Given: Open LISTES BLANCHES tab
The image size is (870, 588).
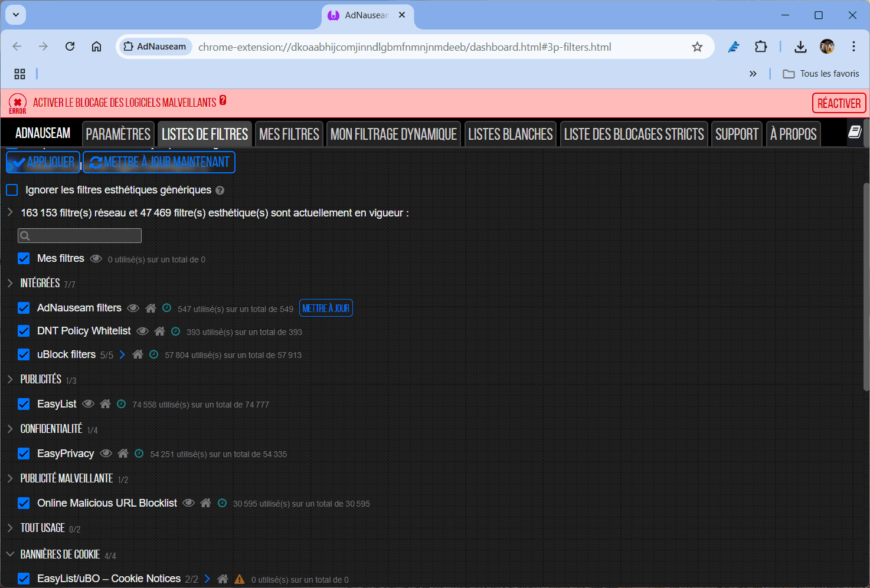Looking at the screenshot, I should pyautogui.click(x=511, y=134).
